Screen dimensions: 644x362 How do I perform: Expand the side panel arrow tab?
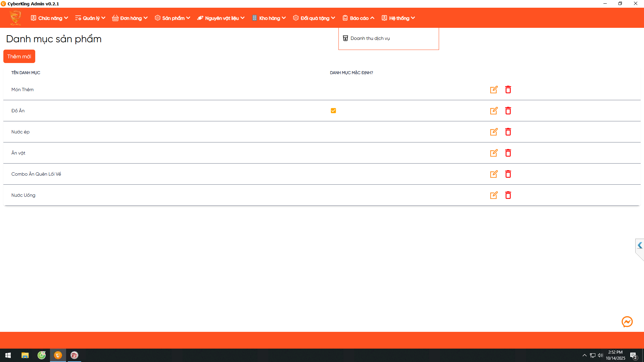tap(640, 245)
